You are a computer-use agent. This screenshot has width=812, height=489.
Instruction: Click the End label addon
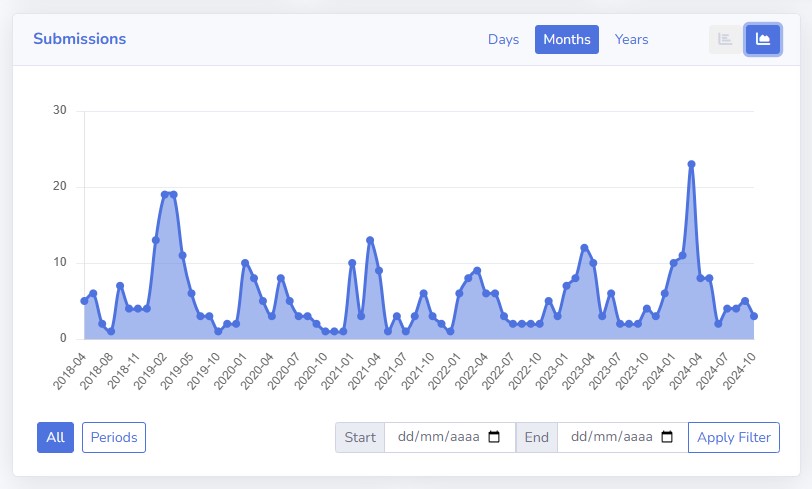536,437
